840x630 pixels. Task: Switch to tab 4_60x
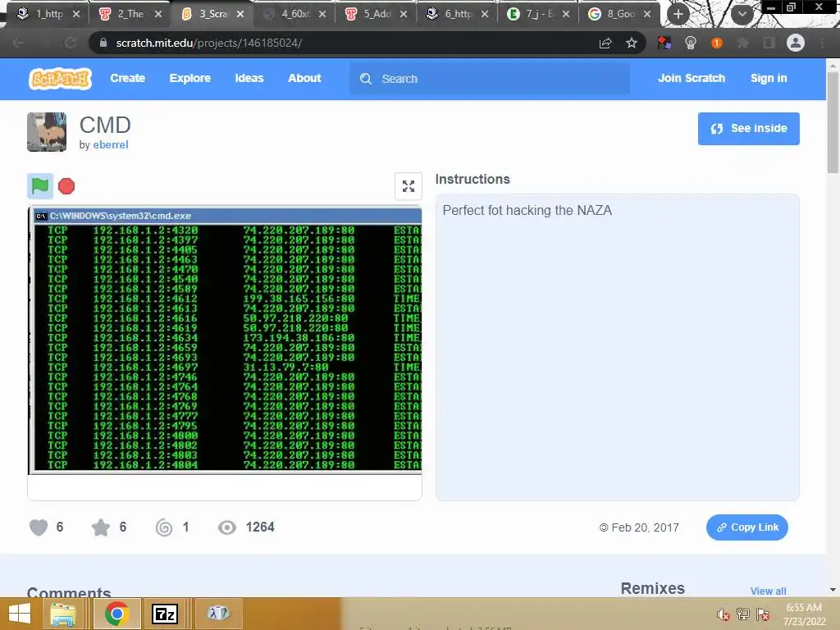click(x=294, y=14)
